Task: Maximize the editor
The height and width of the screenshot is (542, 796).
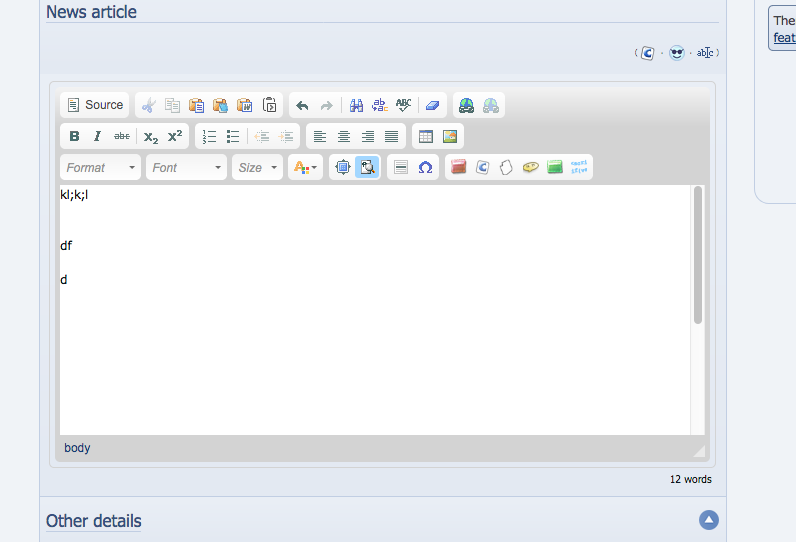Action: [x=343, y=167]
